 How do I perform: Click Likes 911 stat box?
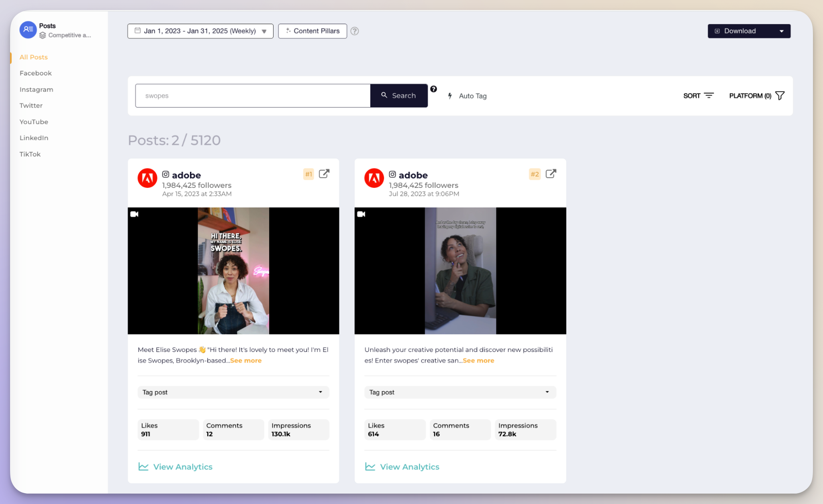(168, 429)
